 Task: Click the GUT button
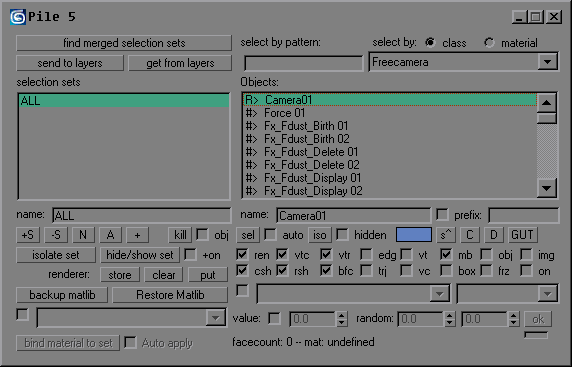(x=522, y=235)
